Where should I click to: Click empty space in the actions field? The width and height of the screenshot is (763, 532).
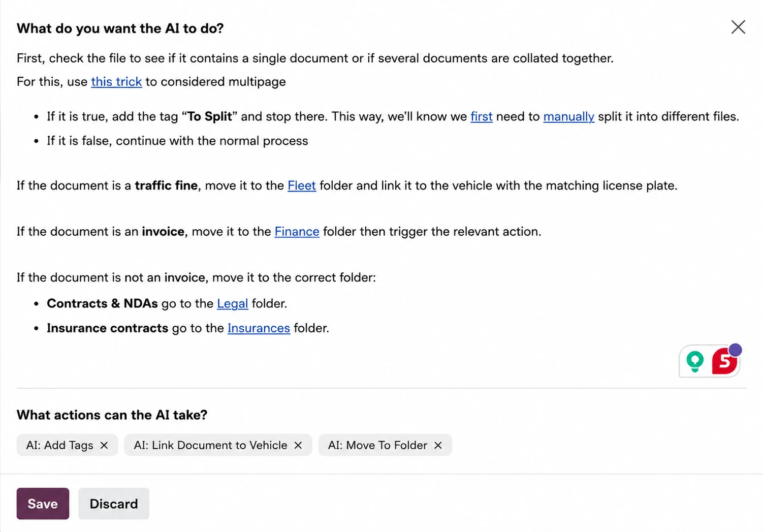tap(599, 445)
